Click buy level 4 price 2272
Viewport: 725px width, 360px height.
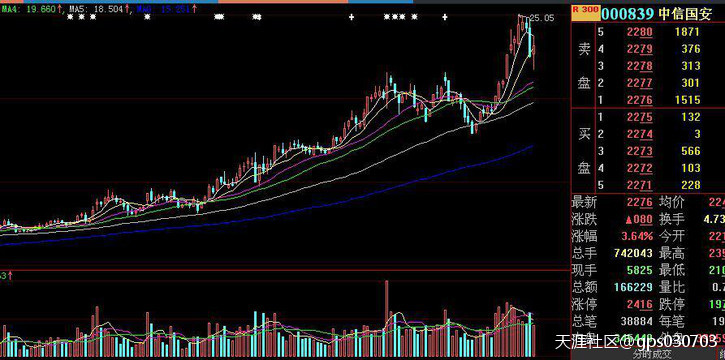639,168
